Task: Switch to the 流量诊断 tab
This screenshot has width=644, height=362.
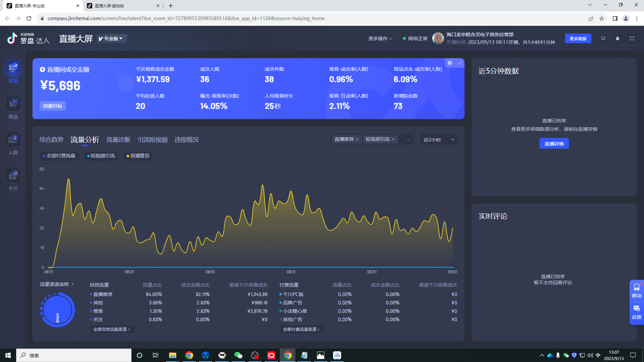Action: (x=118, y=140)
